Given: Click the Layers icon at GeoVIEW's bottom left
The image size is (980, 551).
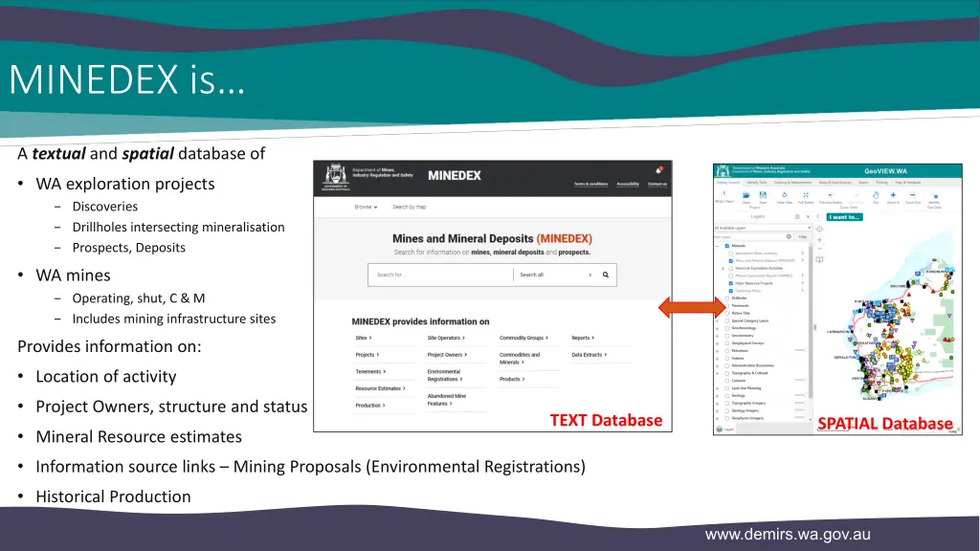Looking at the screenshot, I should (720, 430).
